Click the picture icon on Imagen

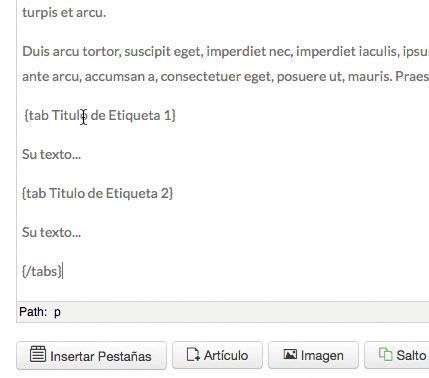pos(290,354)
